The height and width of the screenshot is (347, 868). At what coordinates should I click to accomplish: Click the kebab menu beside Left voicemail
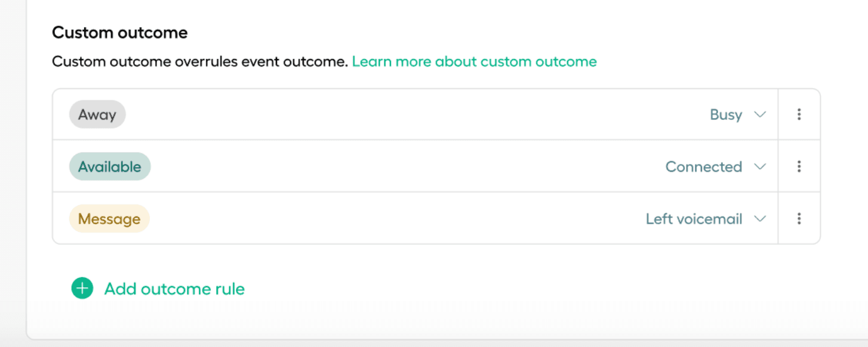tap(799, 218)
